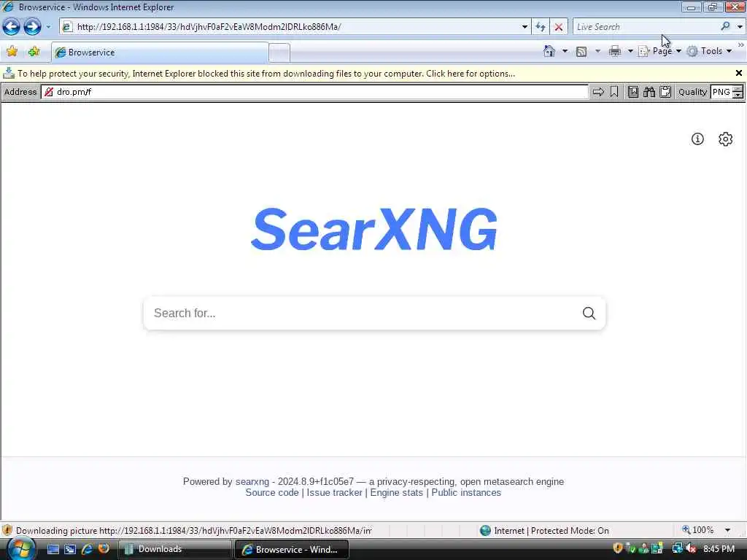Select Browservice taskbar window button

point(292,549)
